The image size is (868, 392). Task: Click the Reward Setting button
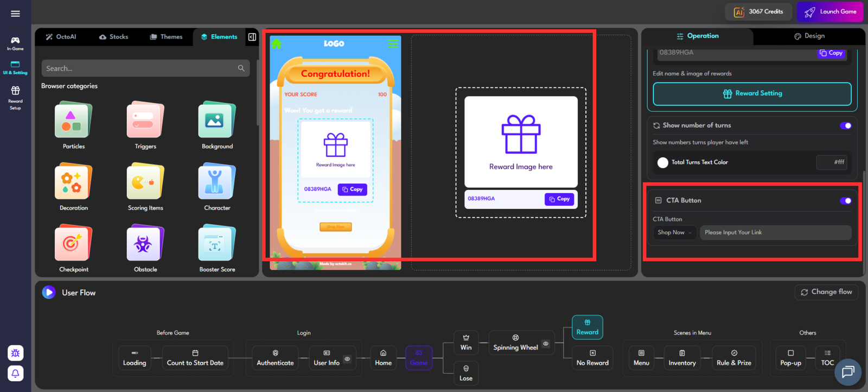(x=752, y=94)
